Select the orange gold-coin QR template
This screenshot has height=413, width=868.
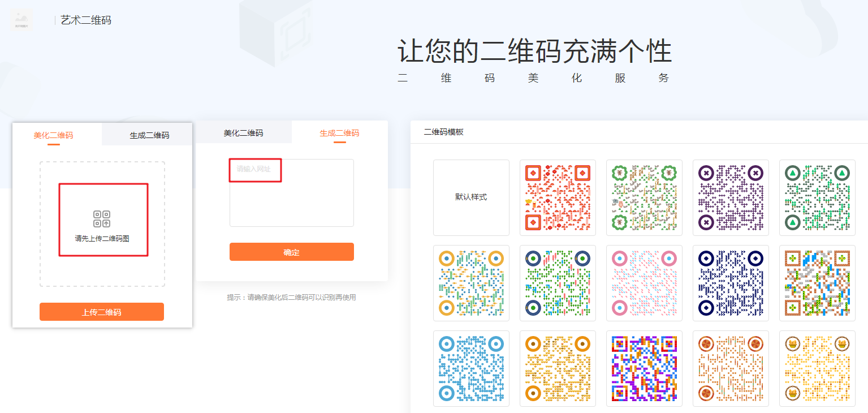coord(558,368)
